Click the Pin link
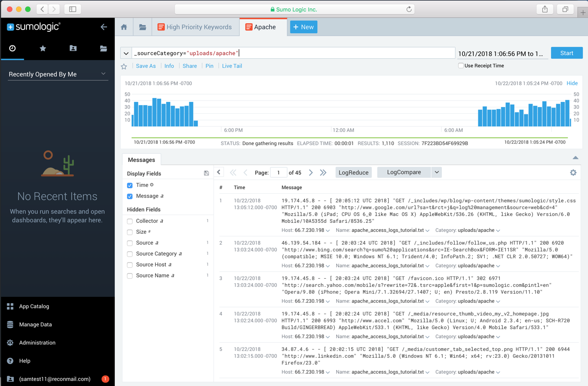588x386 pixels. tap(209, 66)
